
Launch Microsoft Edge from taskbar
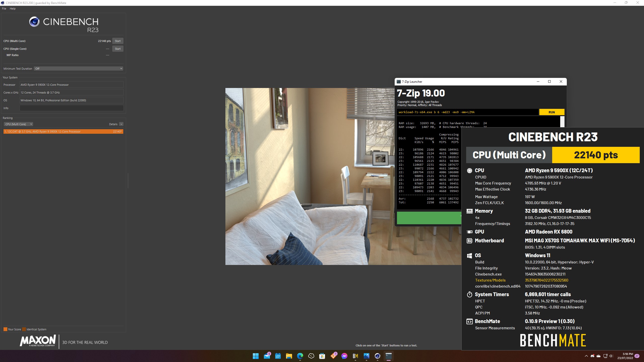click(300, 356)
